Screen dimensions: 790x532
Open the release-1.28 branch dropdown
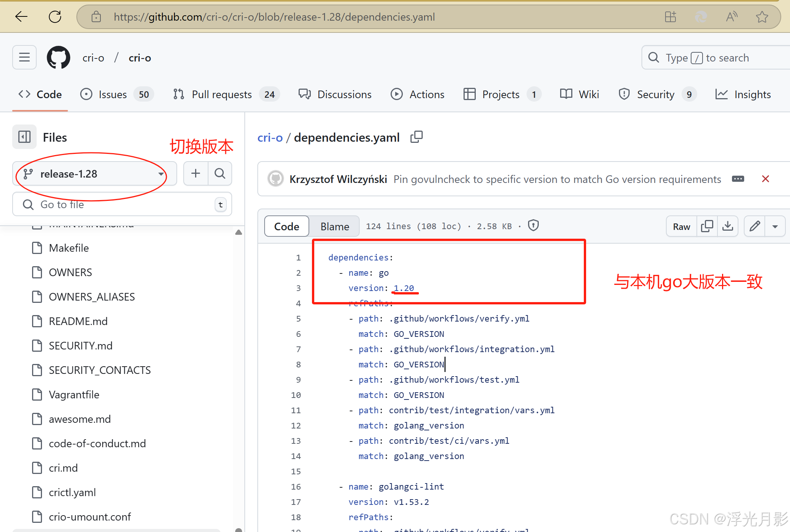click(x=95, y=174)
